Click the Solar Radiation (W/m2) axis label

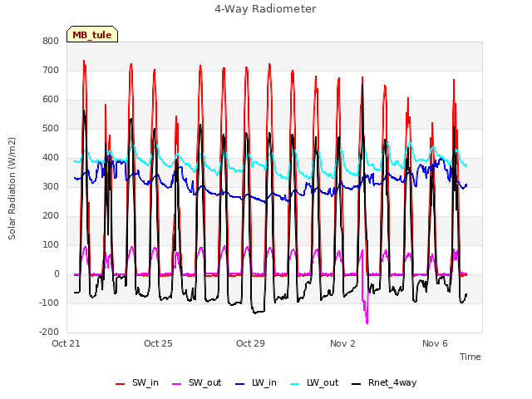coord(12,189)
